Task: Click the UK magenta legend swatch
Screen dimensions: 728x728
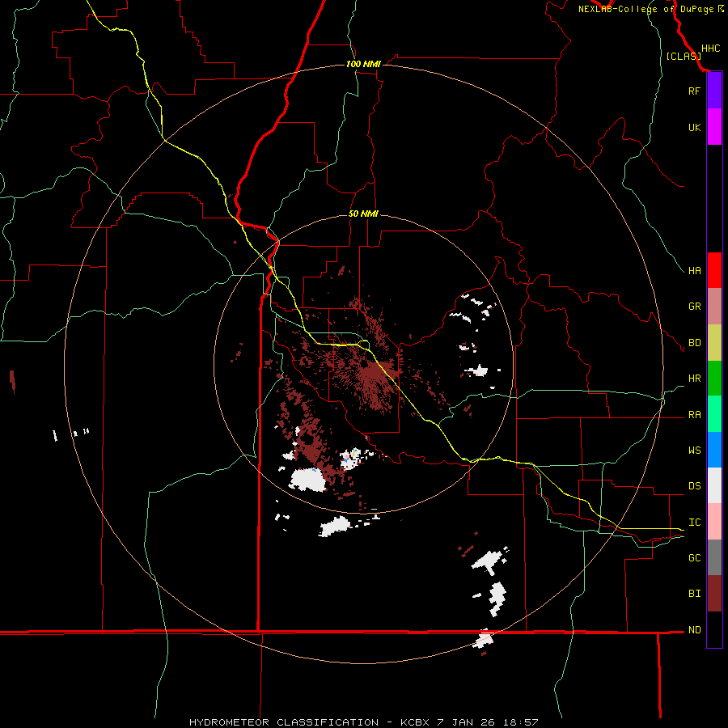Action: coord(714,127)
